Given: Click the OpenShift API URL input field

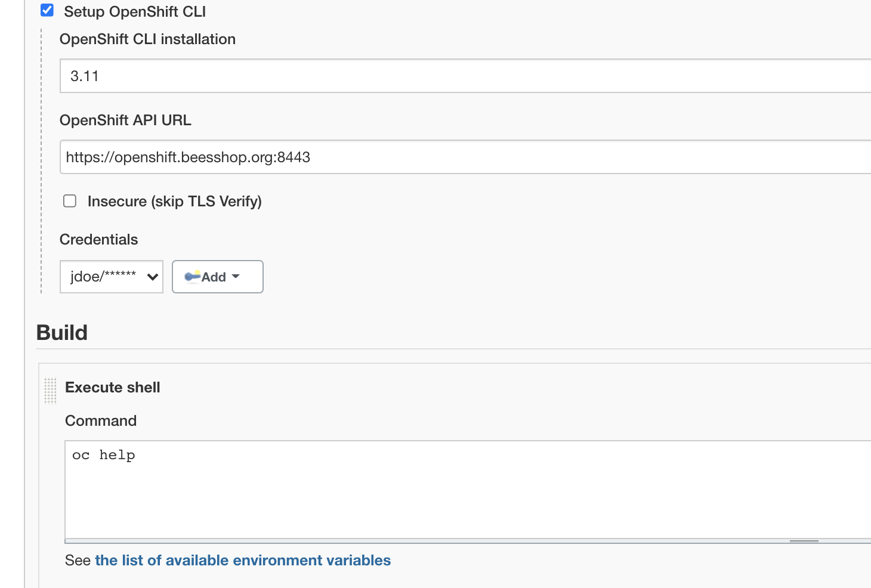Looking at the screenshot, I should point(465,157).
